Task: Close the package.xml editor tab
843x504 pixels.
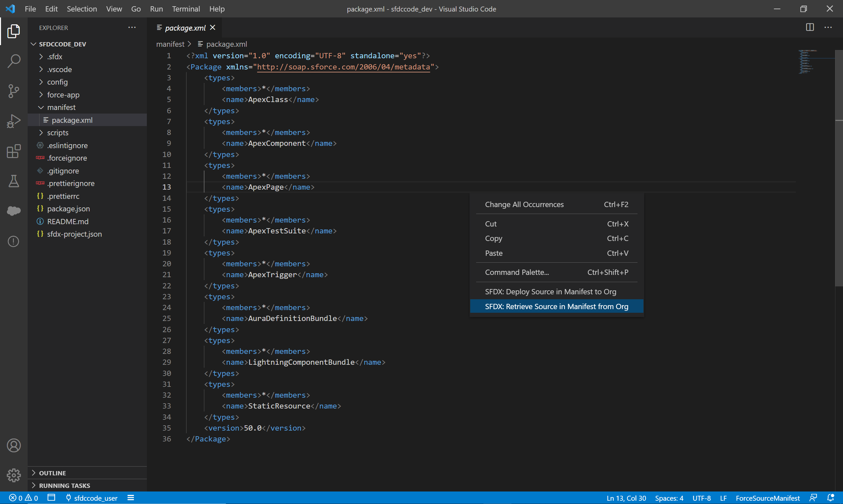Action: point(213,28)
